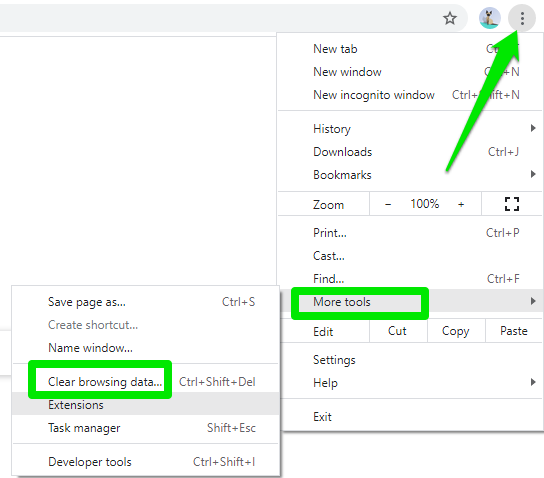The image size is (544, 478).
Task: Open the History menu entry
Action: [410, 129]
